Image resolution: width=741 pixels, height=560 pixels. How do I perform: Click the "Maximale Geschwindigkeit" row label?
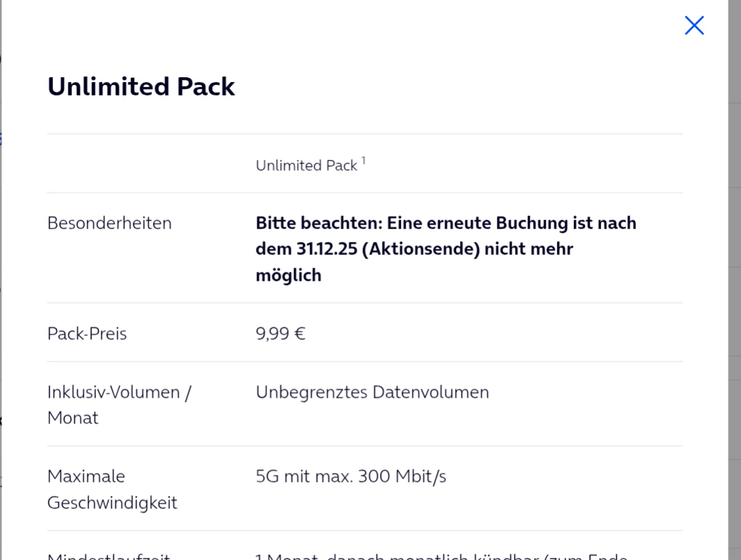coord(112,489)
